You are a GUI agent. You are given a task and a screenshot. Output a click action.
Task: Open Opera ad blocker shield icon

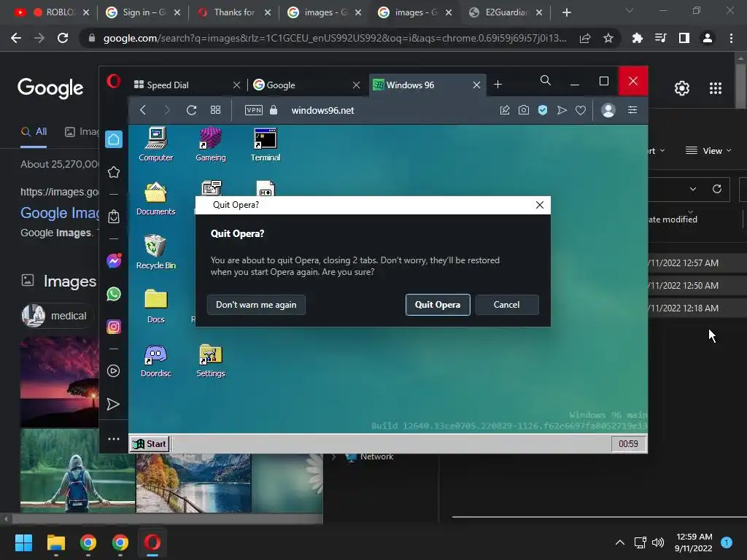click(543, 111)
